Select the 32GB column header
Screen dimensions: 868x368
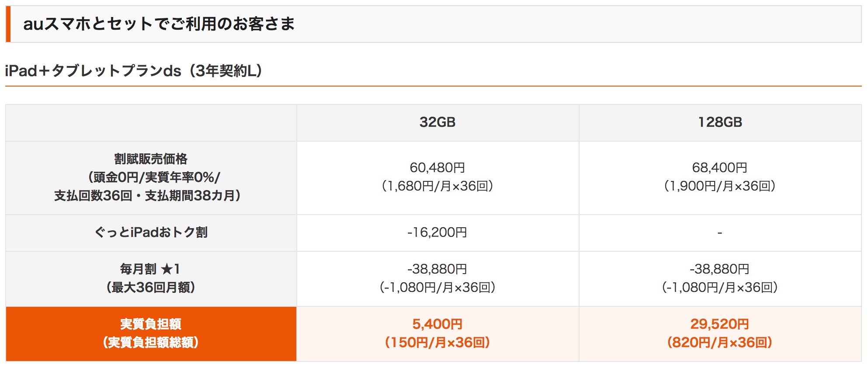point(437,122)
